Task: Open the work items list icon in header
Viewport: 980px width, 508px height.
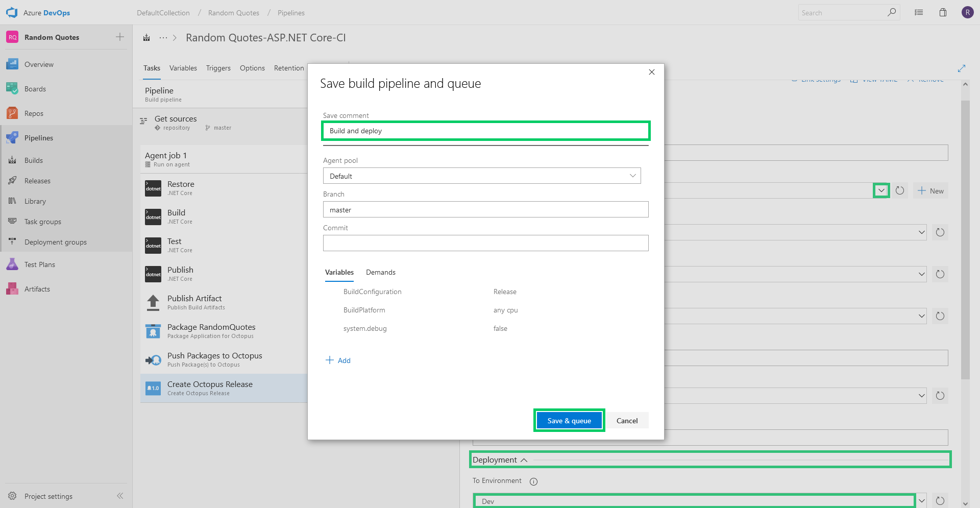Action: (x=919, y=13)
